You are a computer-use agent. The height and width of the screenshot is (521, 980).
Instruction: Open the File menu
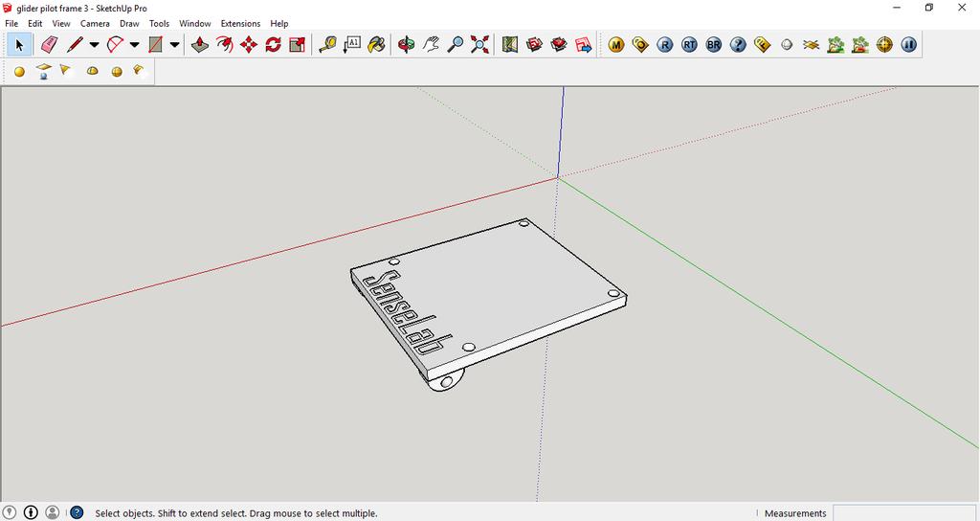pos(11,23)
